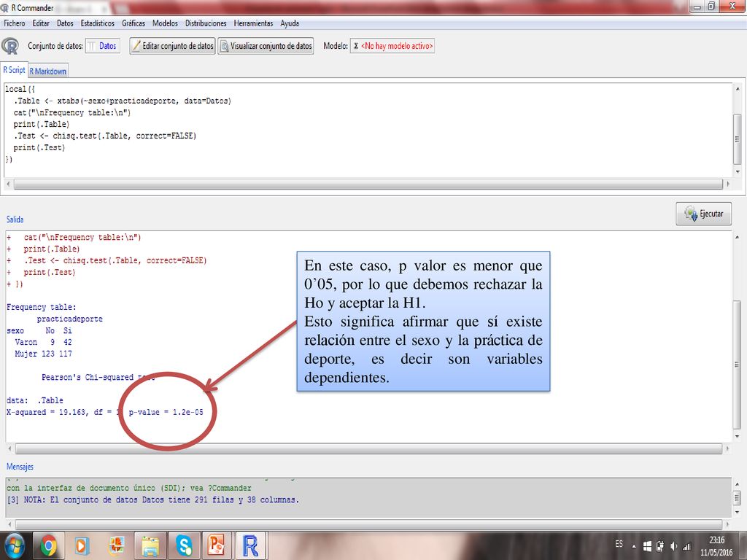Click the chisq.test line in the script
Viewport: 747px width, 560px height.
point(105,136)
